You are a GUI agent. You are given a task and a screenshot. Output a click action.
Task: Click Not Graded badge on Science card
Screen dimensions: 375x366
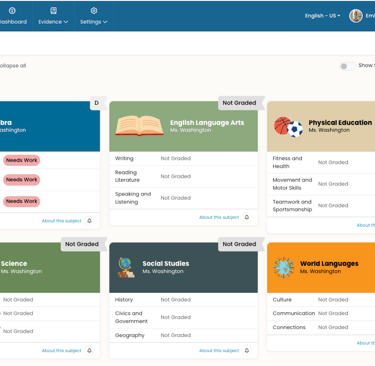pos(82,244)
